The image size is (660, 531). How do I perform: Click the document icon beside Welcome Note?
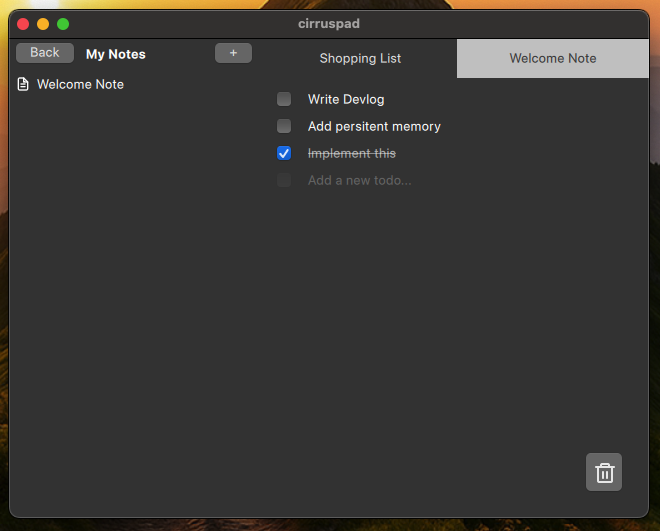(23, 85)
